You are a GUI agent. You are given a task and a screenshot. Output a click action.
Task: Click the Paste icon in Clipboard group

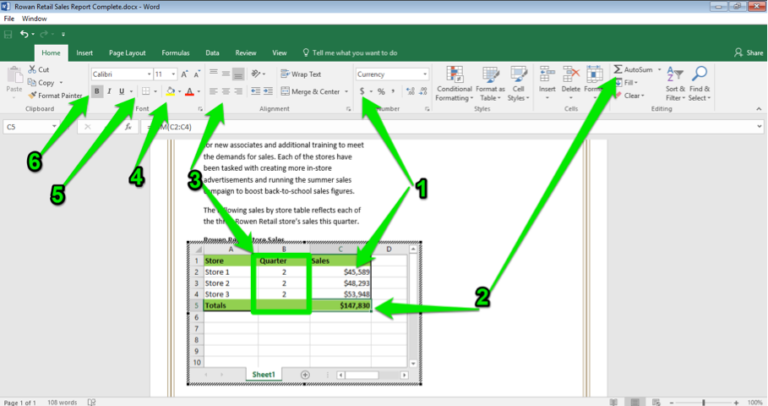tap(14, 76)
